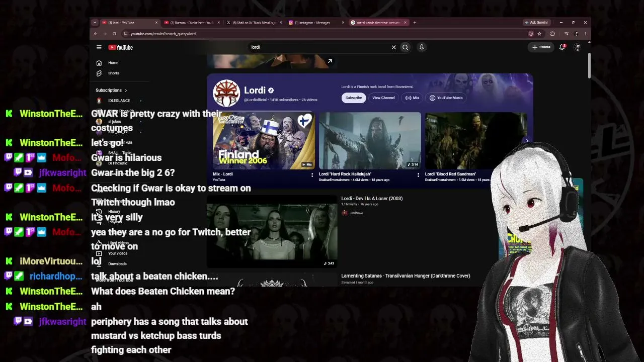Open the account avatar menu

click(577, 47)
